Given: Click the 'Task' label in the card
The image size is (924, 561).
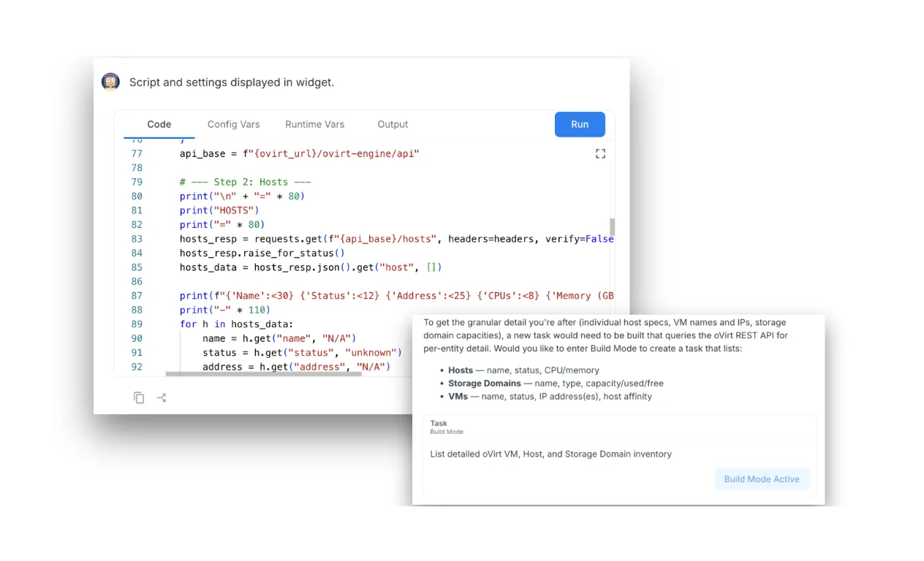Looking at the screenshot, I should click(439, 423).
